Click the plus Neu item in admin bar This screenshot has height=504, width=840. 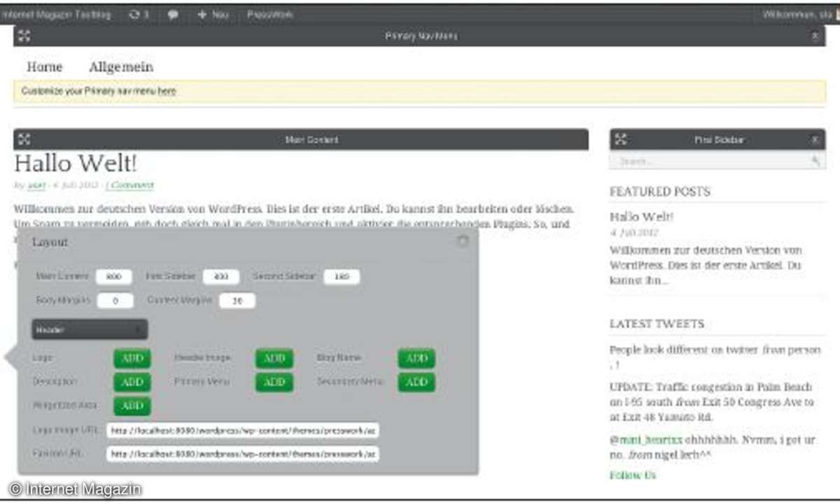pyautogui.click(x=213, y=15)
